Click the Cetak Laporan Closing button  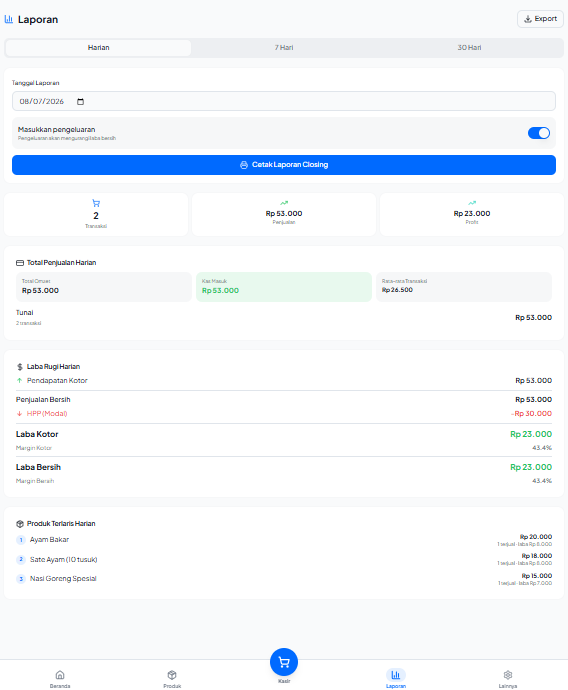284,165
